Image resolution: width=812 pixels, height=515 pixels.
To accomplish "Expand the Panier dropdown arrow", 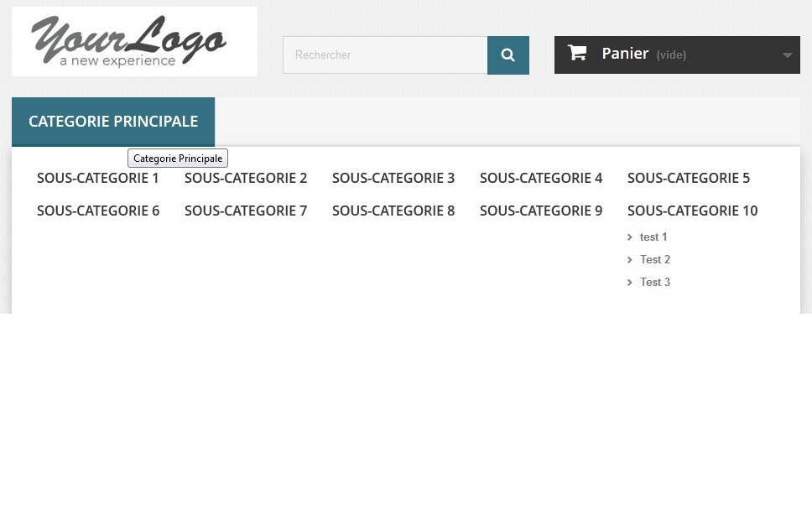I will [x=787, y=55].
